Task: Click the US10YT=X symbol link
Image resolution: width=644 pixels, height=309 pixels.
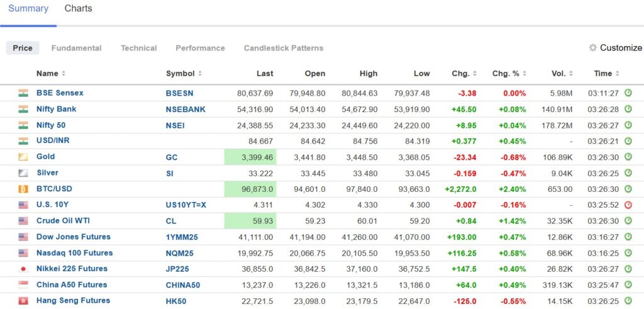Action: (186, 205)
